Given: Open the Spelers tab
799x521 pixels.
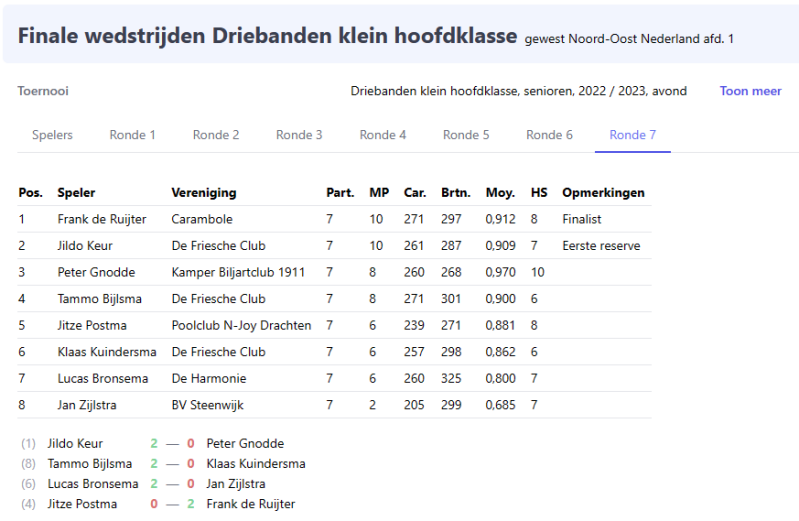Looking at the screenshot, I should (52, 135).
